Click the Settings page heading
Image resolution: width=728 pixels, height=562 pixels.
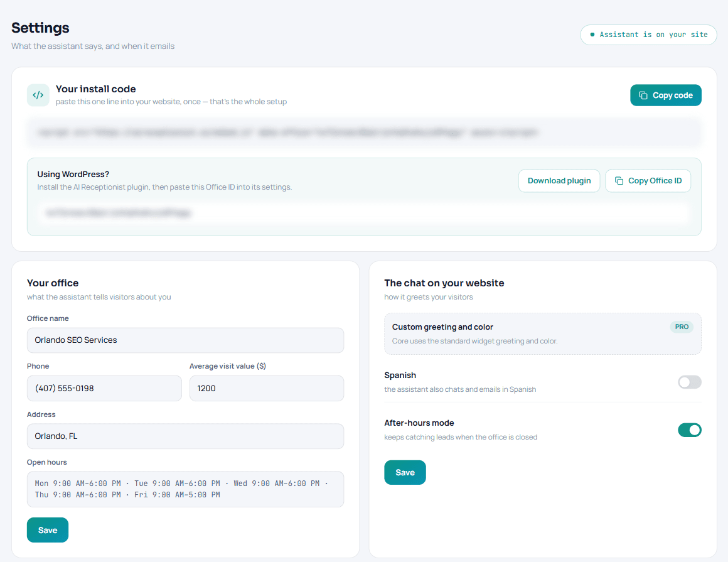click(x=40, y=28)
